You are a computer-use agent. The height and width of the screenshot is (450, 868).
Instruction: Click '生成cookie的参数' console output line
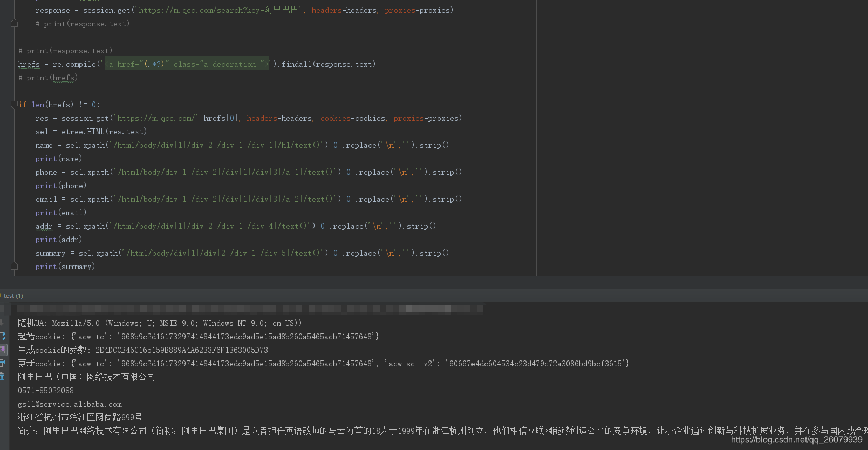point(143,350)
